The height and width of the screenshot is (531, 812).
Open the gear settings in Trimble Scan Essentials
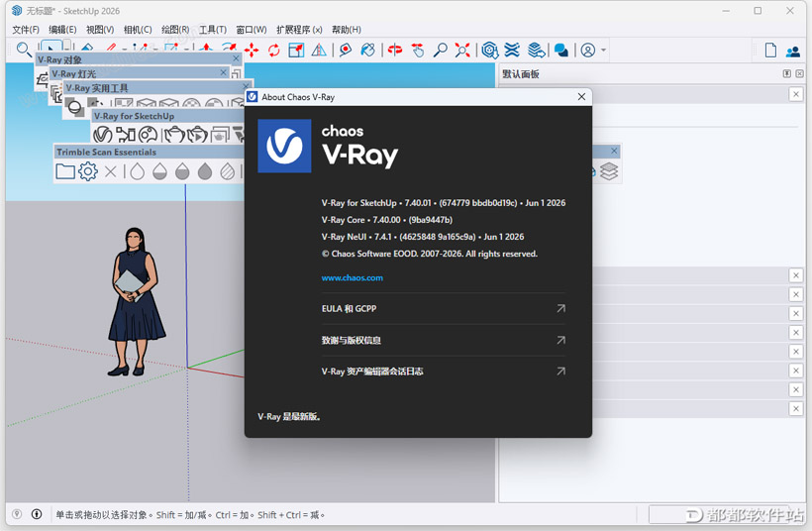pos(88,171)
